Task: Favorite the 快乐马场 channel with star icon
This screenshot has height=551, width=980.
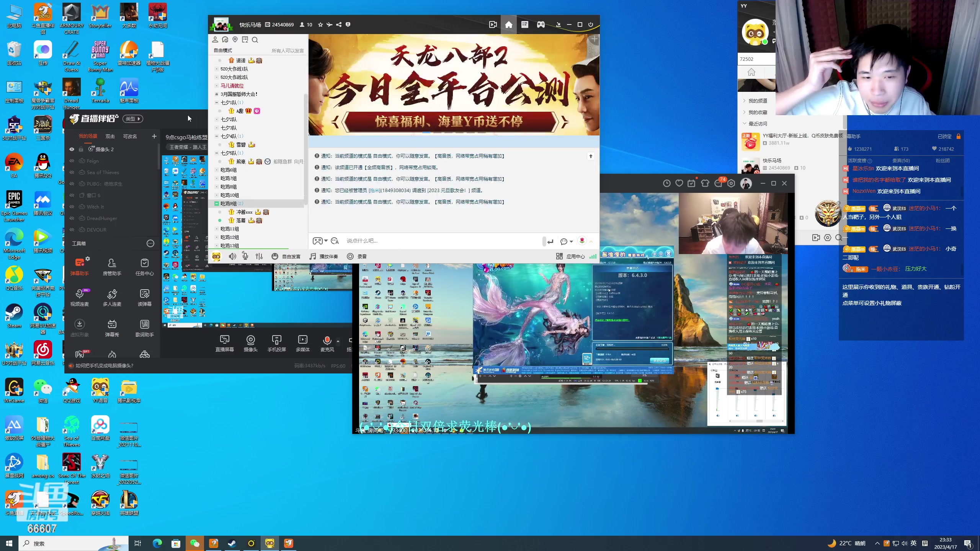Action: (320, 24)
